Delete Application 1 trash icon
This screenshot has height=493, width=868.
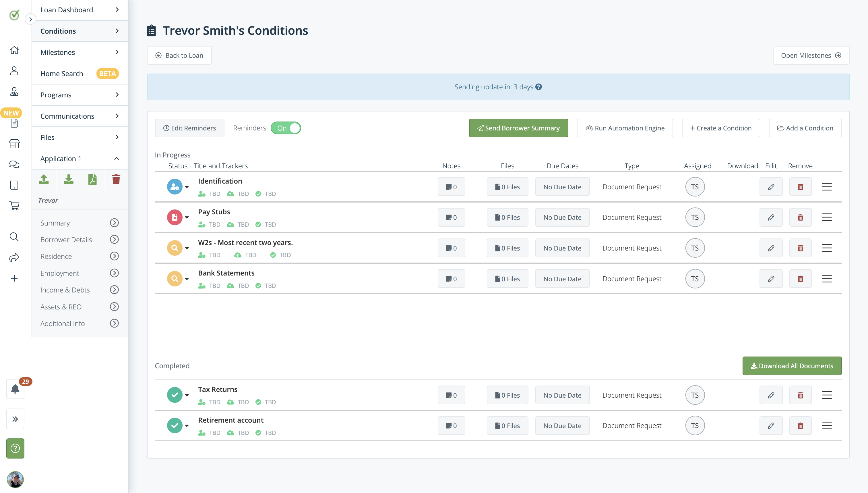coord(116,179)
